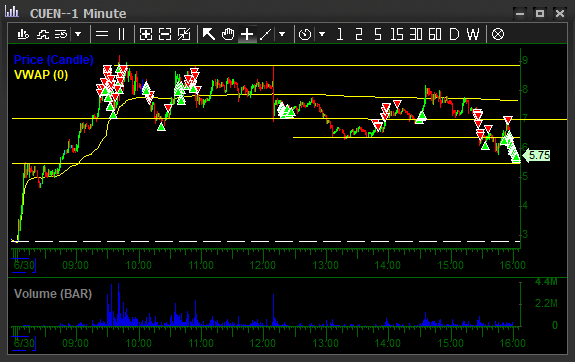The height and width of the screenshot is (362, 575).
Task: Click the 6/30 date marker on price axis
Action: click(x=24, y=265)
